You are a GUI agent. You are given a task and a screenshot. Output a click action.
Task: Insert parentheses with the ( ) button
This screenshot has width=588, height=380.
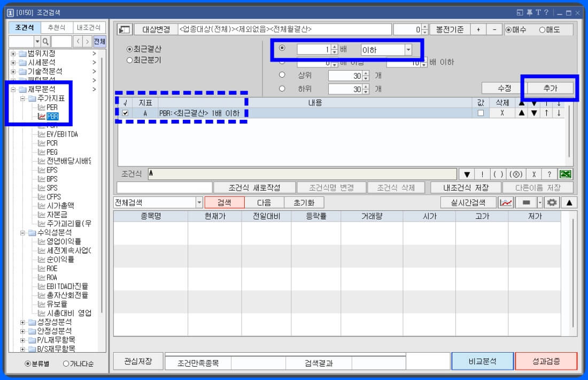click(498, 174)
